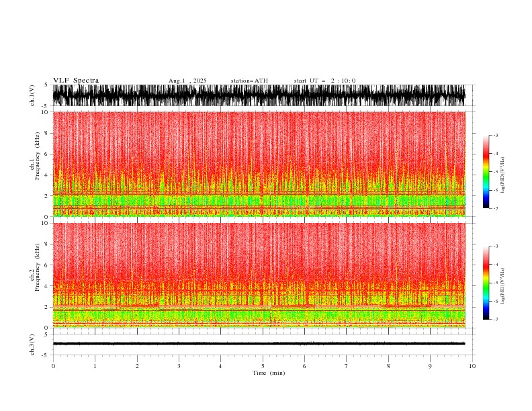The image size is (532, 411).
Task: Click time axis tick label "9"
Action: coord(430,366)
